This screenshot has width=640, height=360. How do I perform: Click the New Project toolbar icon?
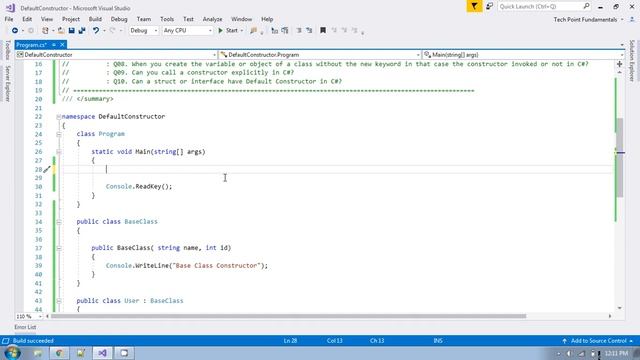(x=45, y=31)
